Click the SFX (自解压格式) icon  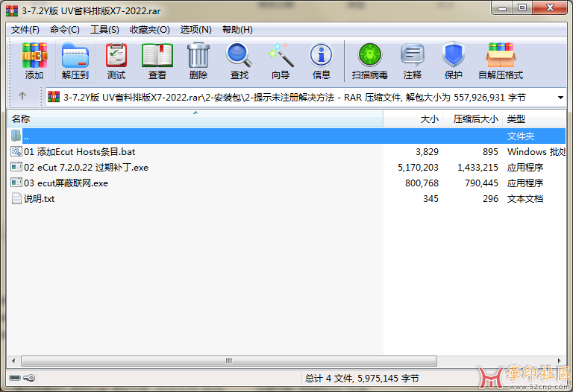501,61
